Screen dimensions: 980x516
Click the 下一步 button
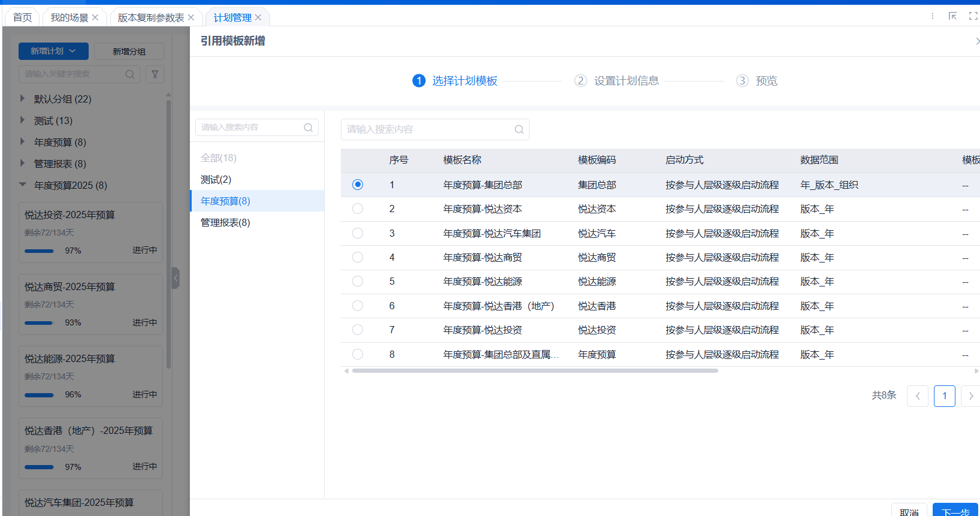(955, 511)
